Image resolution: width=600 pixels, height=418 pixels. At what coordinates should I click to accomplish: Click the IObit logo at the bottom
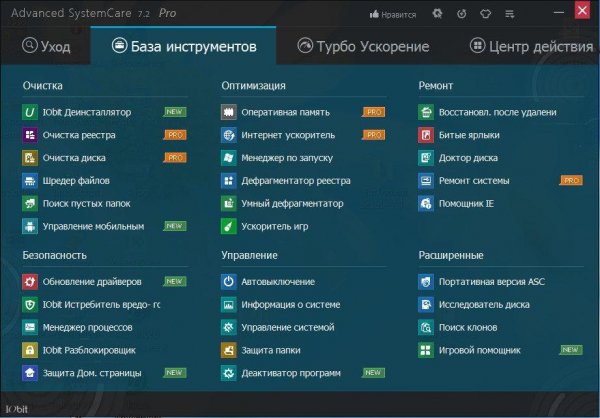(x=17, y=409)
